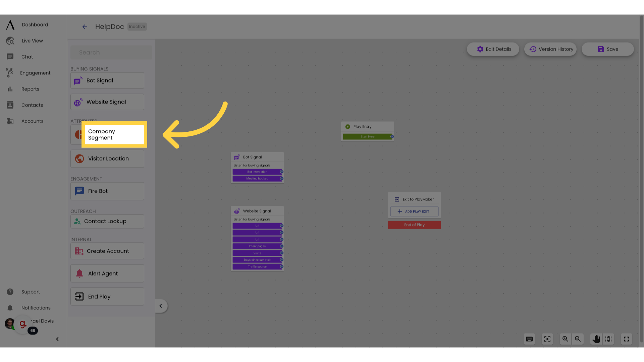This screenshot has width=644, height=362.
Task: Click in the node Search field
Action: [111, 53]
